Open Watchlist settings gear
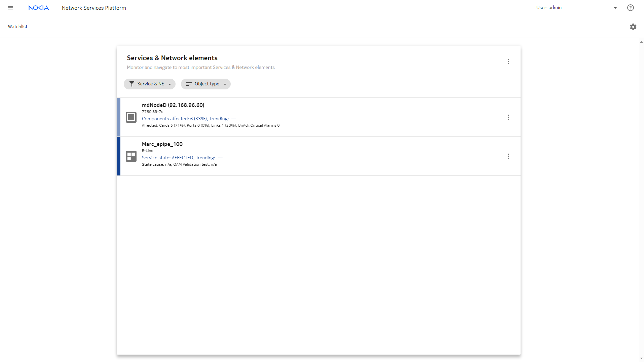Image resolution: width=644 pixels, height=362 pixels. [633, 27]
